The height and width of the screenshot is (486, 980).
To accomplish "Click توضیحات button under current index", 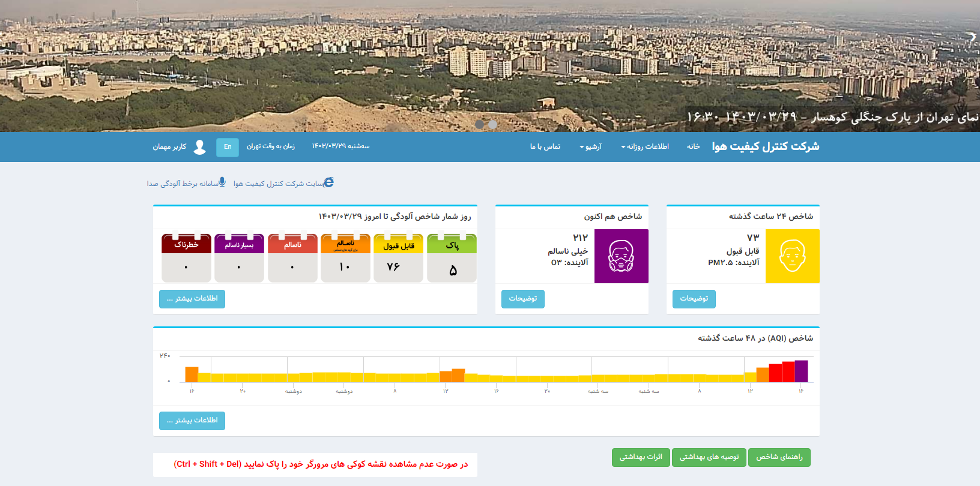I will point(523,299).
